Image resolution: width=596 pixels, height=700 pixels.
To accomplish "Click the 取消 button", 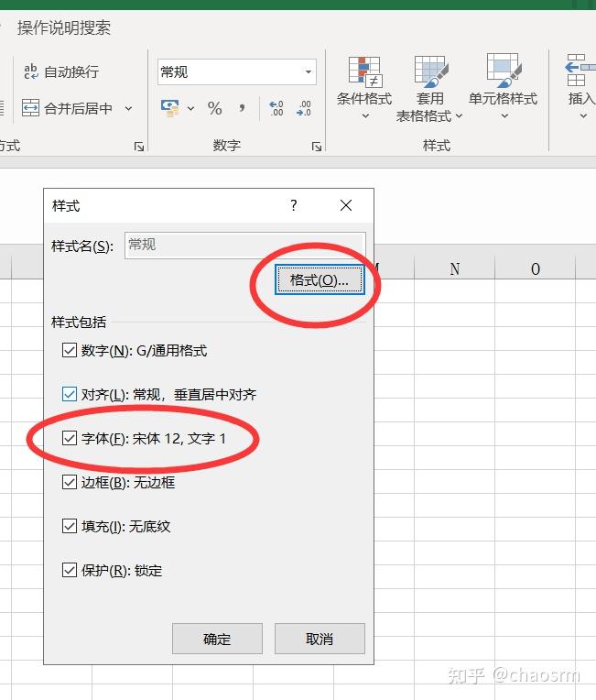I will (x=320, y=639).
